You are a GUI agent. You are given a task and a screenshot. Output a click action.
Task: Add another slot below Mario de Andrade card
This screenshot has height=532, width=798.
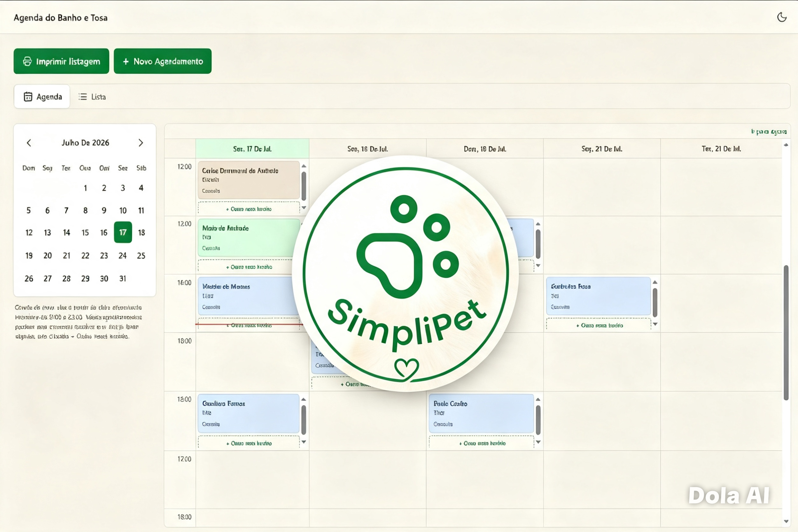249,267
